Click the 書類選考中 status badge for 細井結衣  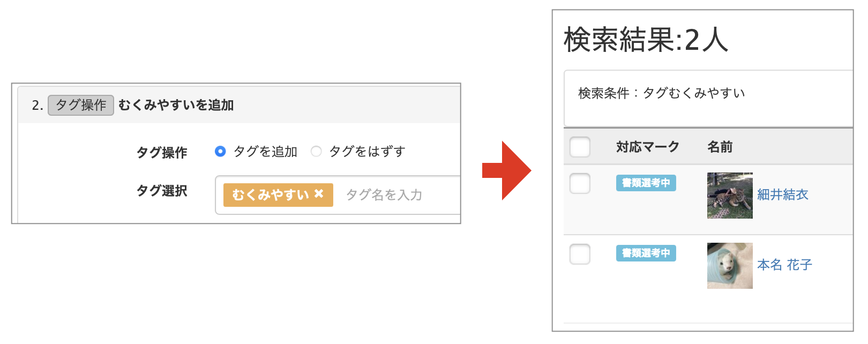click(646, 183)
